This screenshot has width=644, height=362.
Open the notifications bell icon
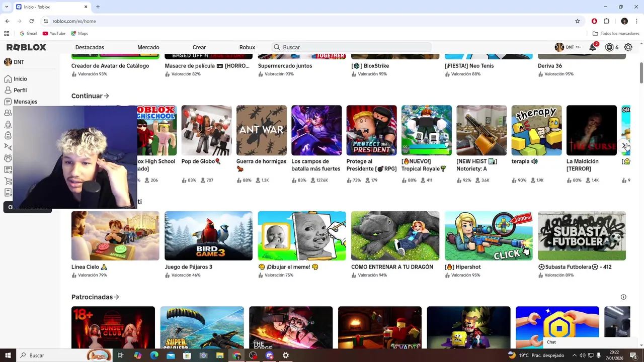pos(593,47)
